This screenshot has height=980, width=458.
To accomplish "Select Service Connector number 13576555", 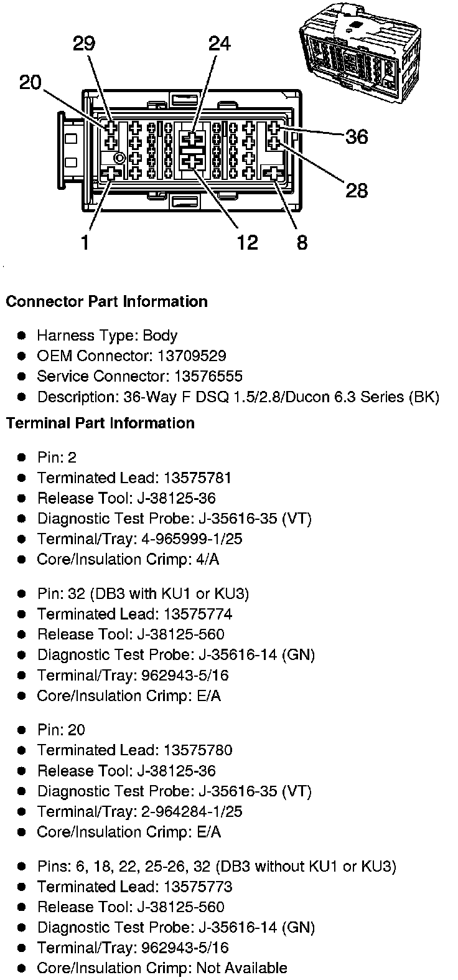I will click(210, 377).
